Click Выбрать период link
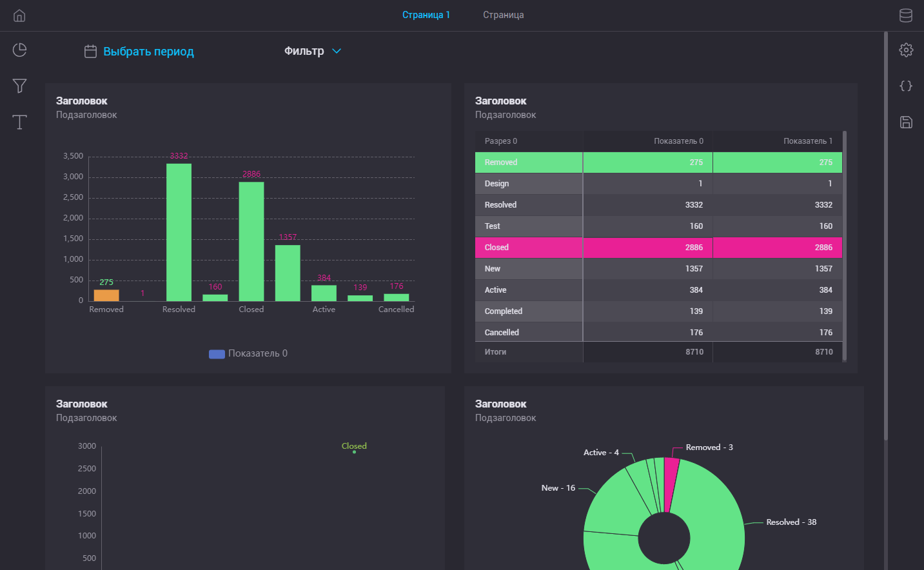This screenshot has height=570, width=924. coord(149,52)
